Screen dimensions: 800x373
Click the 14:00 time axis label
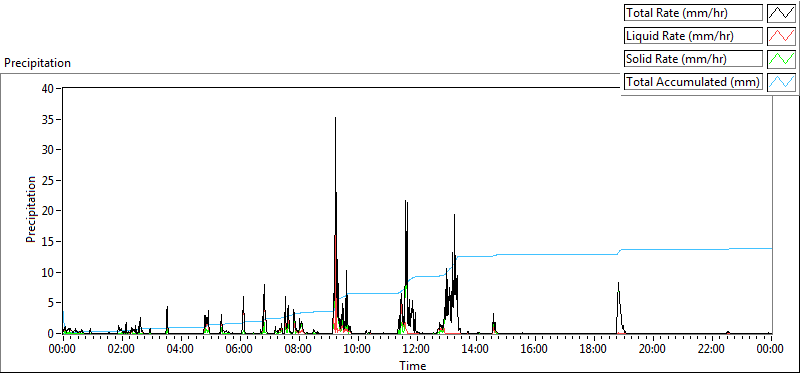[x=476, y=350]
